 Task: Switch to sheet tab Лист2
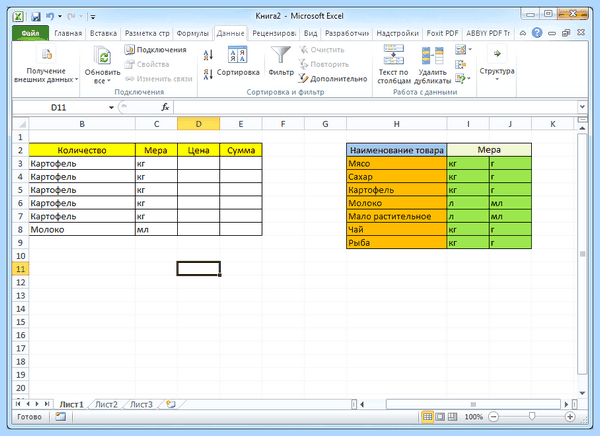[106, 404]
